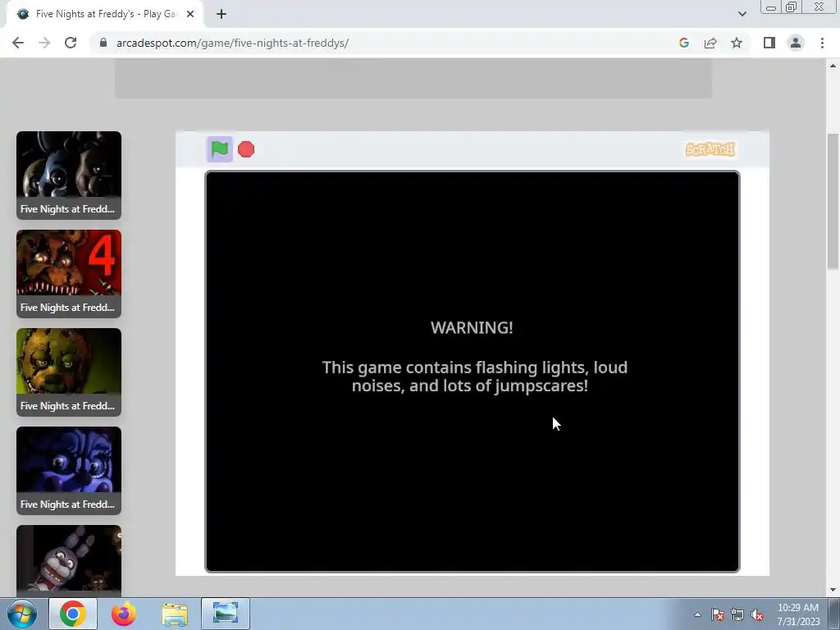Stop the Scratch project with the red stop button
This screenshot has width=840, height=630.
tap(246, 149)
